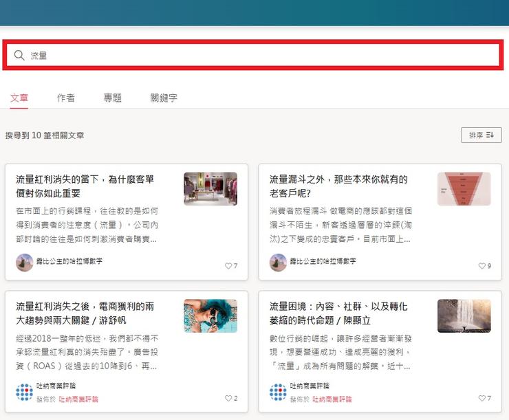509x420 pixels.
Task: Click heart icon on 流量困境 article
Action: point(481,398)
